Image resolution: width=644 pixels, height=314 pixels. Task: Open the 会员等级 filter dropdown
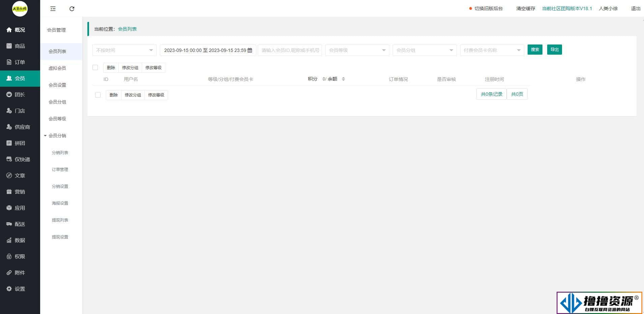(357, 50)
